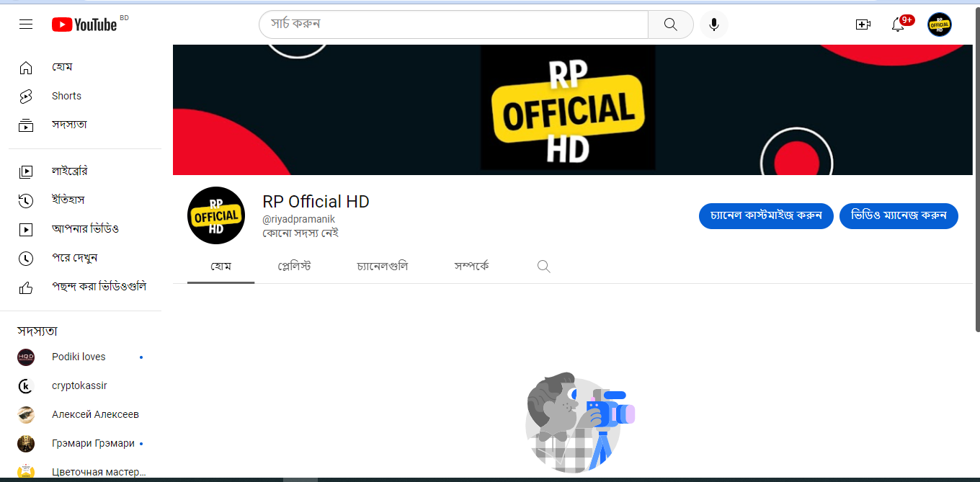Viewport: 980px width, 482px height.
Task: Click the liked videos thumbs-up icon
Action: [26, 287]
